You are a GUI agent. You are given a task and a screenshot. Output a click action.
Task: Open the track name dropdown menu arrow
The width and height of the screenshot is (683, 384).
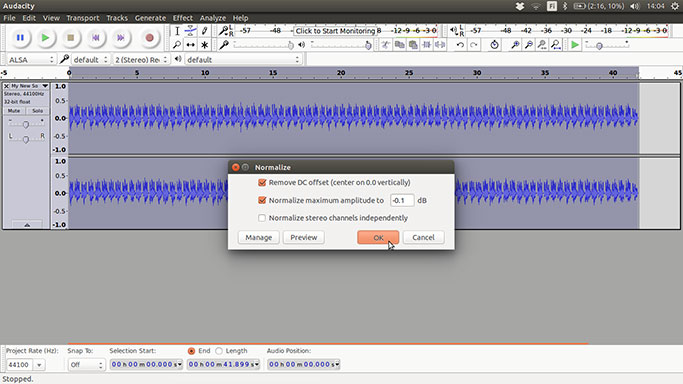click(x=45, y=86)
